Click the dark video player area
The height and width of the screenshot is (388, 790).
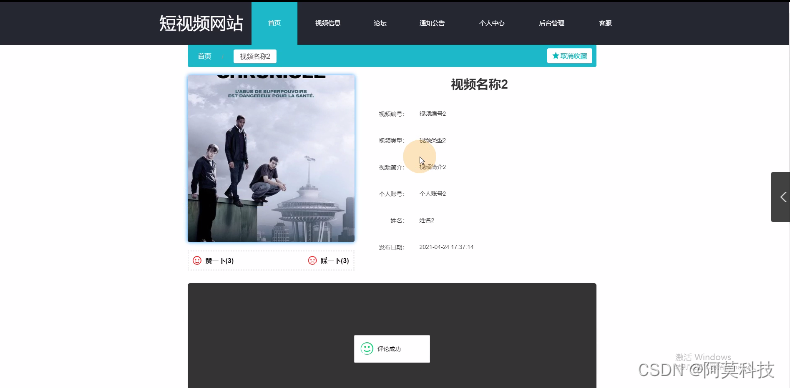click(x=392, y=336)
